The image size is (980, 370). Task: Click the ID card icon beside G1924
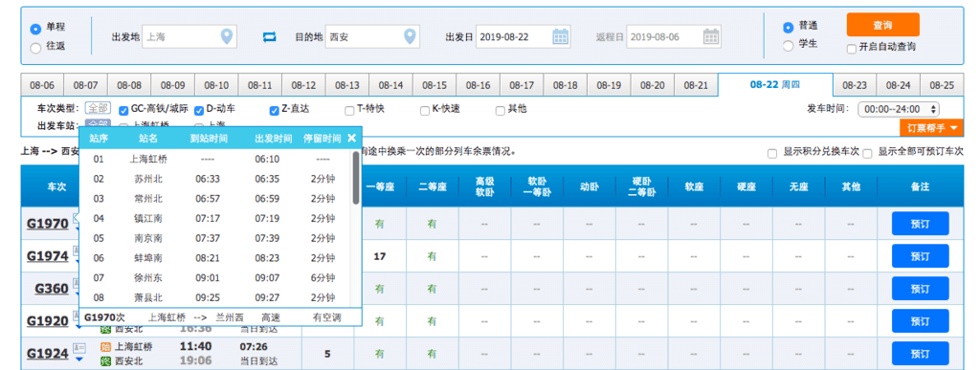coord(79,347)
